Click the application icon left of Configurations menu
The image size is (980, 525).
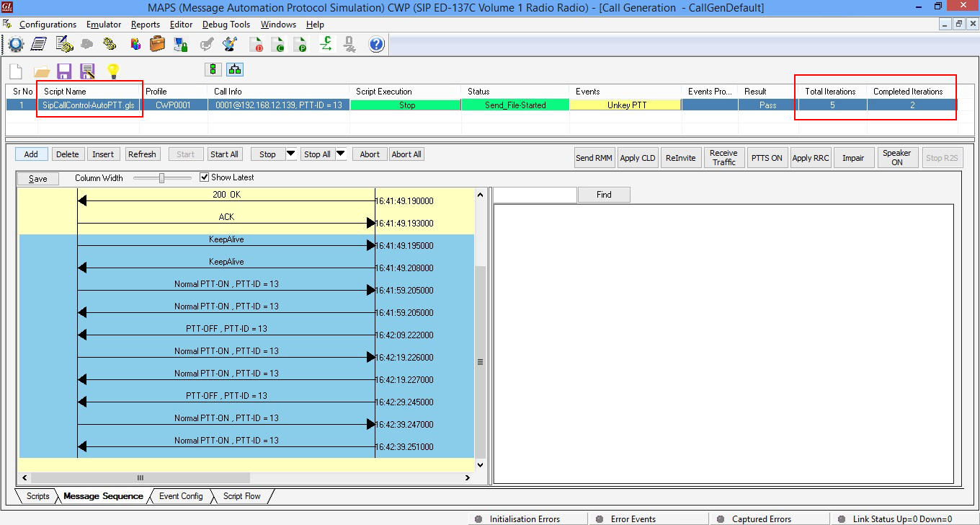7,24
